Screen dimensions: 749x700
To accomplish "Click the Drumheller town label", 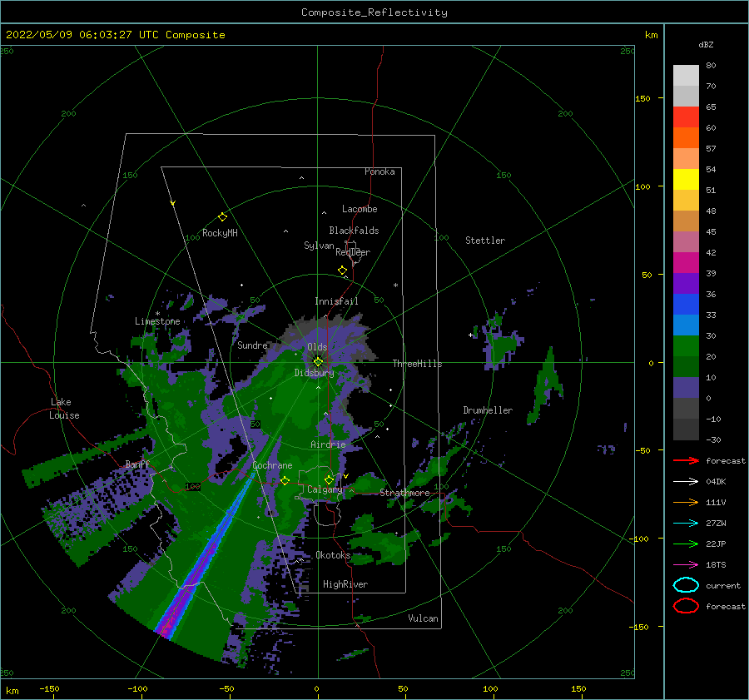I will [488, 410].
